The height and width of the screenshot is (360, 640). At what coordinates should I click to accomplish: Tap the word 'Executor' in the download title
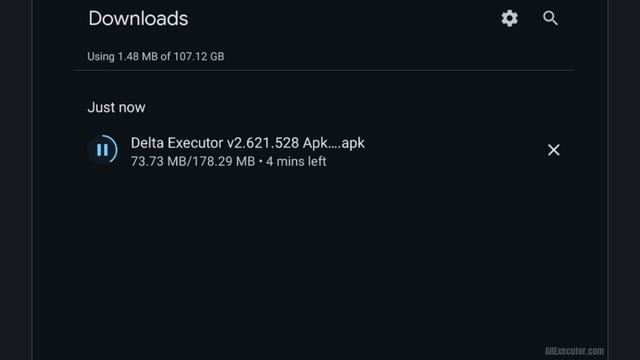point(195,143)
